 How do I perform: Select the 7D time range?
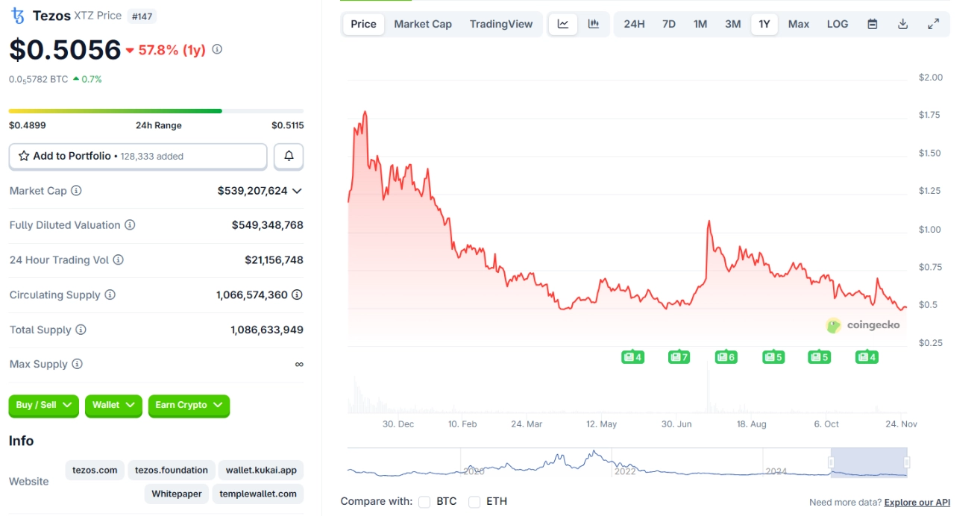coord(669,24)
